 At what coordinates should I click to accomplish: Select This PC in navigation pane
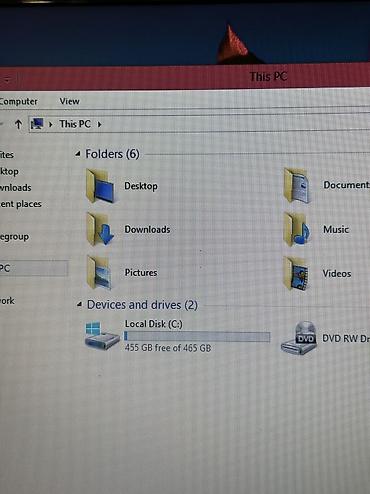33,268
